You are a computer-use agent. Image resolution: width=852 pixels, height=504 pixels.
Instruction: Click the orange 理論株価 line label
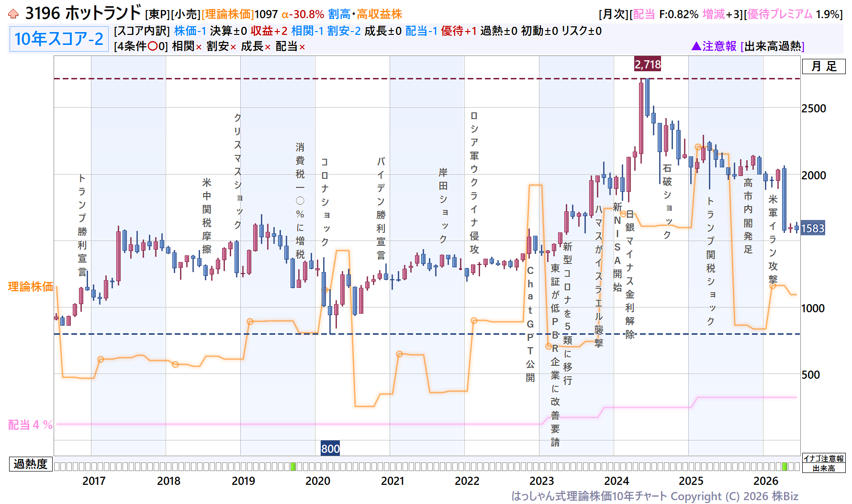coord(31,287)
